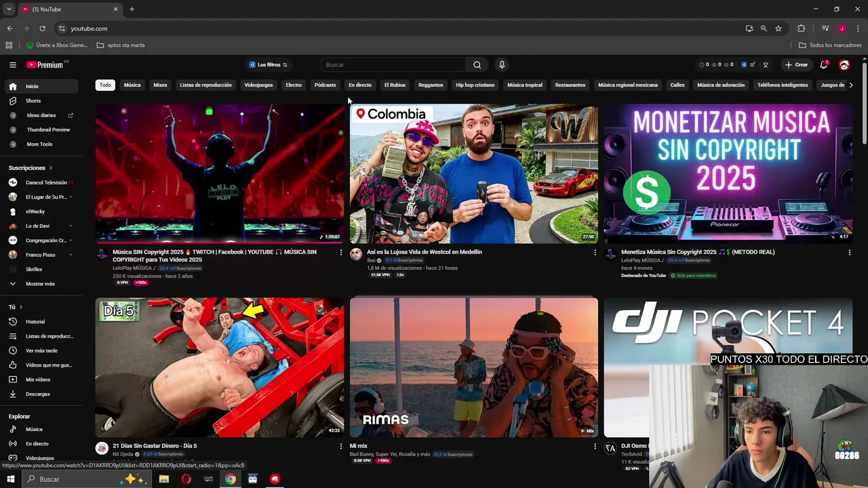Open the Los filtros extension button
This screenshot has height=488, width=868.
tap(269, 65)
